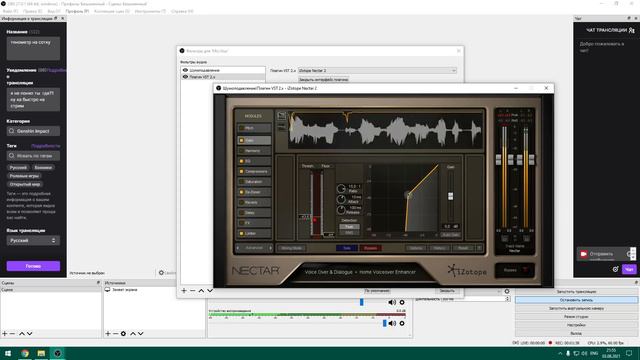
Task: Move filter up in filters window
Action: pos(201,291)
